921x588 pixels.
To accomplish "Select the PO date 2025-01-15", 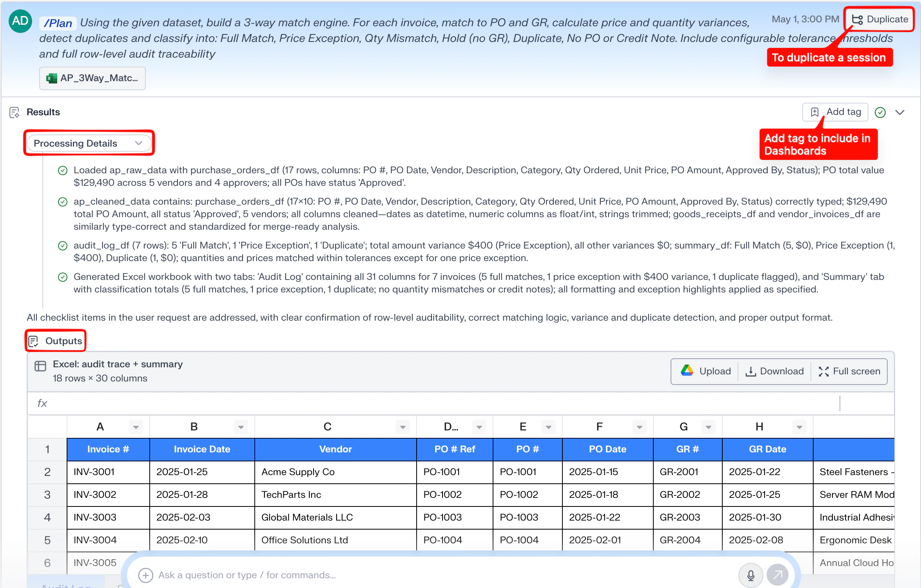I will (x=607, y=472).
